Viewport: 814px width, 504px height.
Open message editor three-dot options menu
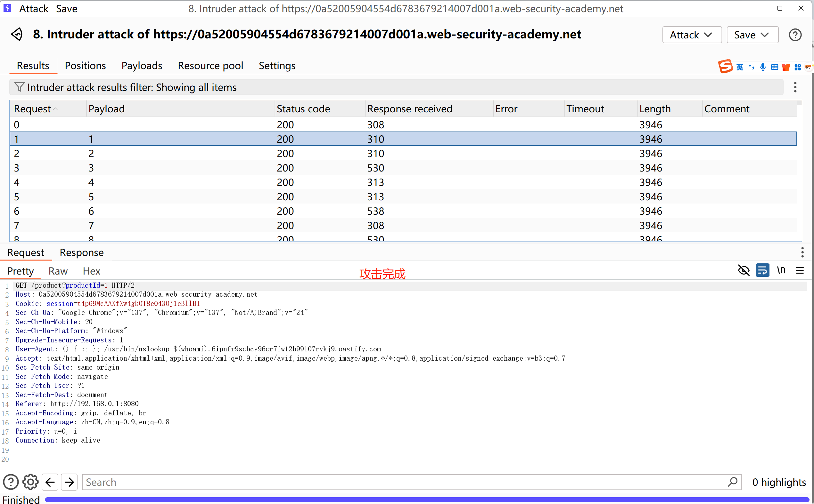(x=802, y=252)
